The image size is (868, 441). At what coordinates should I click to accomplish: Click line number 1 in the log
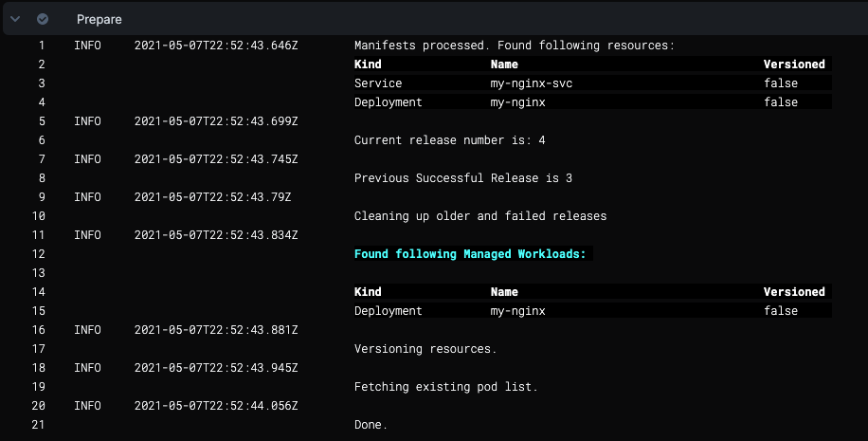pos(41,46)
